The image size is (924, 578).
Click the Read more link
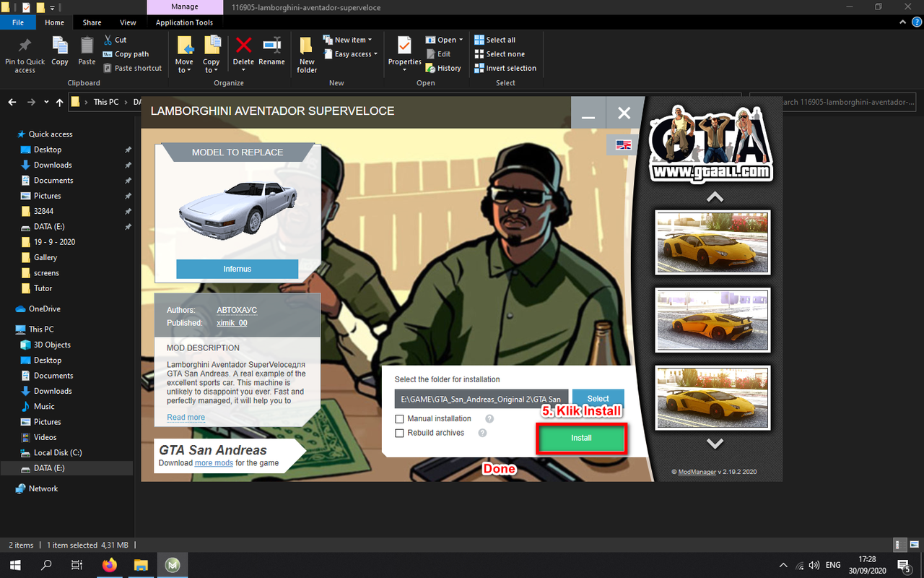click(x=186, y=417)
